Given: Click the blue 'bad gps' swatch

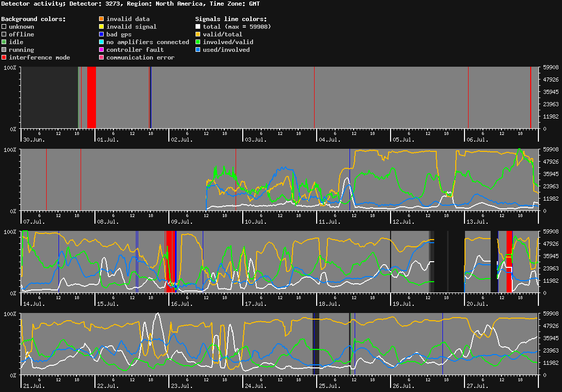Looking at the screenshot, I should pyautogui.click(x=102, y=34).
